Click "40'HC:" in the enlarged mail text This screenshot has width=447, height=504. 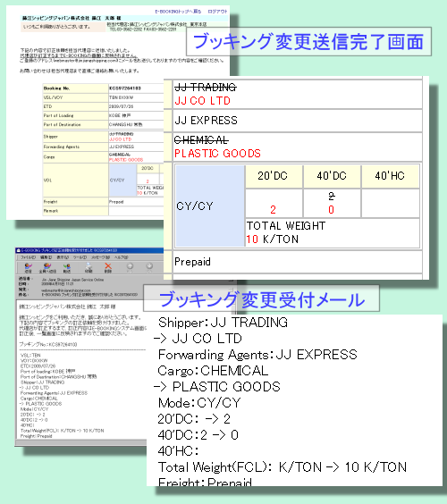pyautogui.click(x=178, y=451)
